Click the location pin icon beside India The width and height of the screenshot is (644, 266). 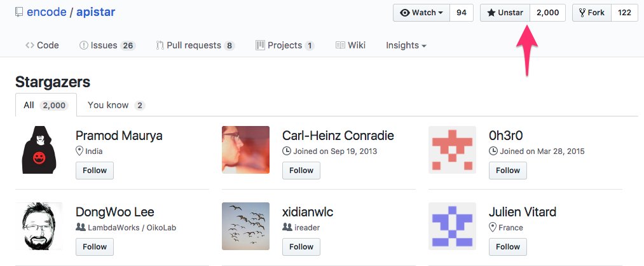(x=79, y=151)
